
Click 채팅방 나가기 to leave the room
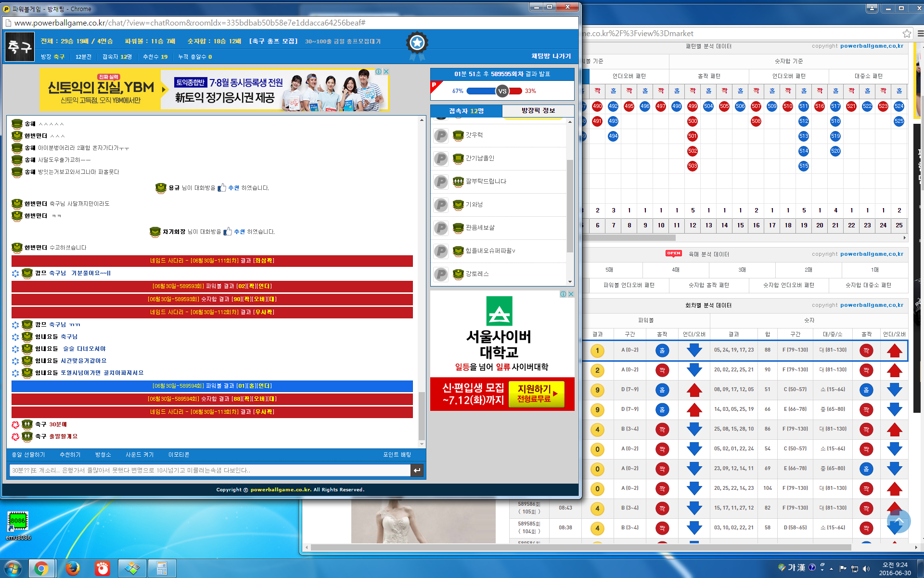551,56
